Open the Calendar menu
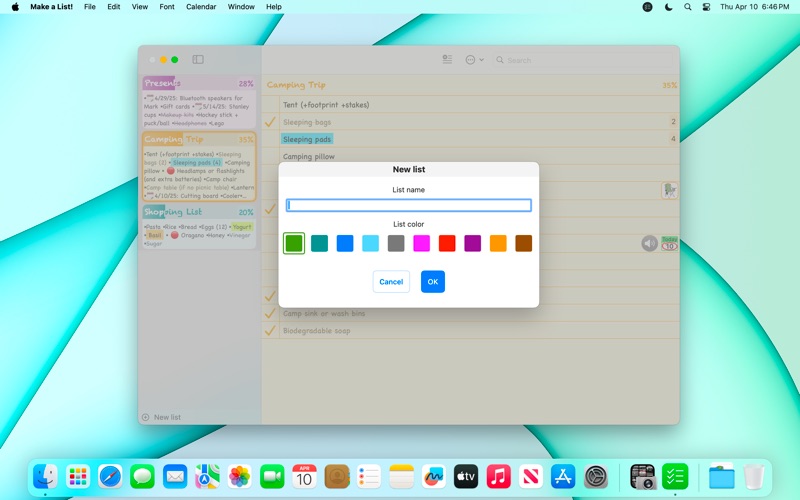800x500 pixels. click(201, 7)
